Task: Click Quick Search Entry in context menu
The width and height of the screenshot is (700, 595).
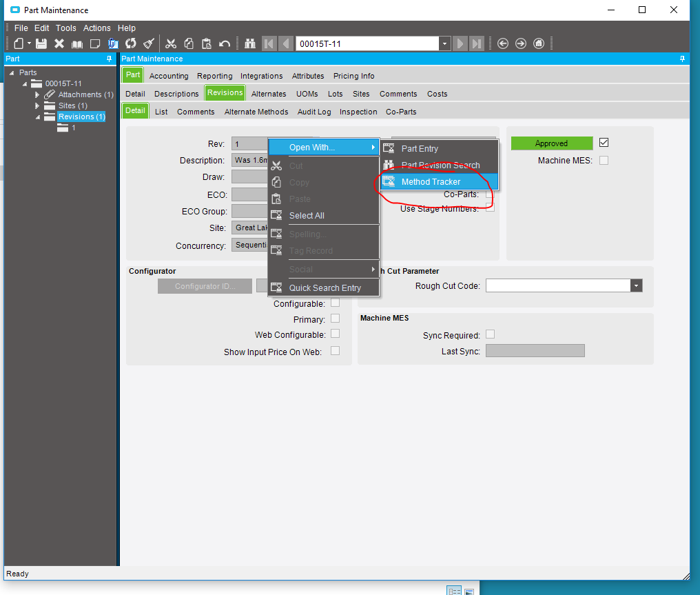Action: point(324,288)
